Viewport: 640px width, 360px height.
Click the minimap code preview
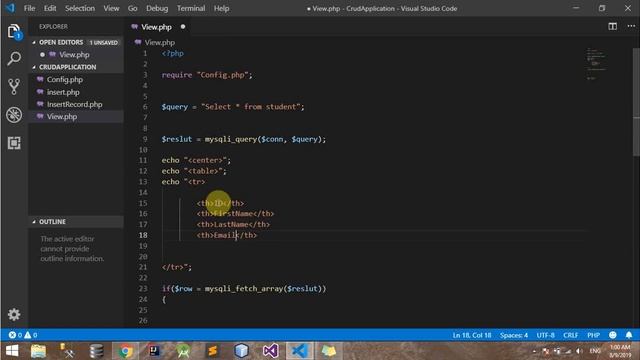[x=596, y=64]
